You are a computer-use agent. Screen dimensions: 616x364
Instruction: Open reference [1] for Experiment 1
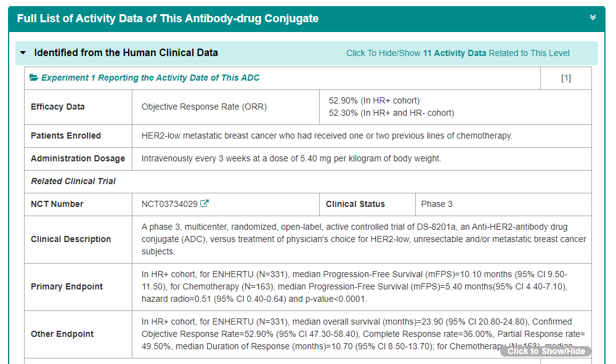pyautogui.click(x=565, y=78)
